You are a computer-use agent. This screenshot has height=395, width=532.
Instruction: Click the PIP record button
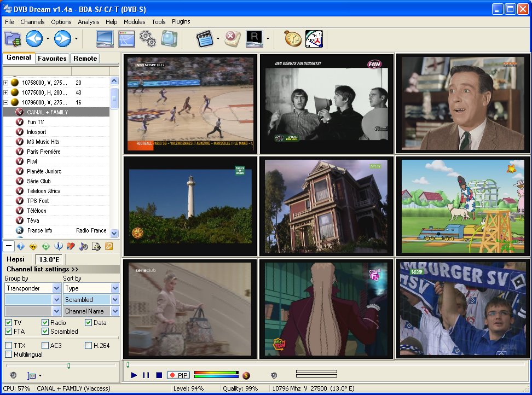point(178,375)
